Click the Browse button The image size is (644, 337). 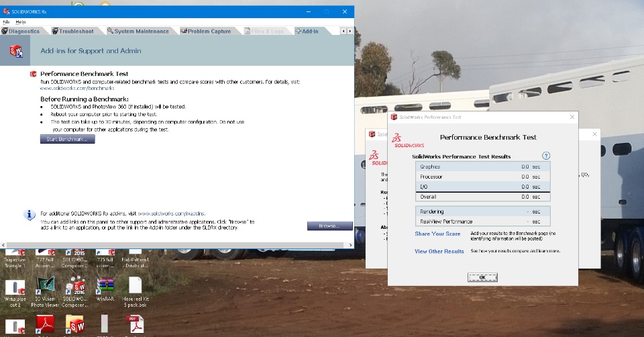pyautogui.click(x=330, y=226)
